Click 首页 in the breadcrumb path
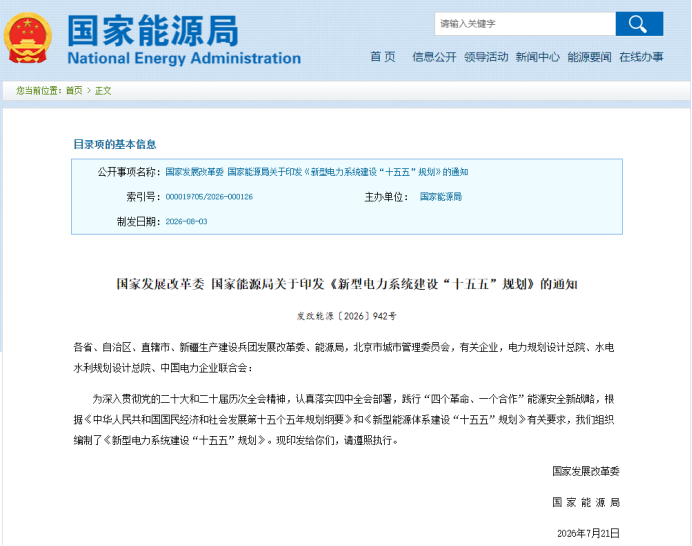Viewport: 692px width, 546px height. [74, 90]
